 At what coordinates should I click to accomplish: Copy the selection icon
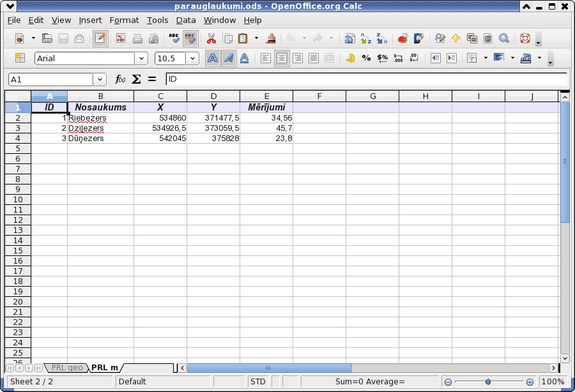(227, 38)
